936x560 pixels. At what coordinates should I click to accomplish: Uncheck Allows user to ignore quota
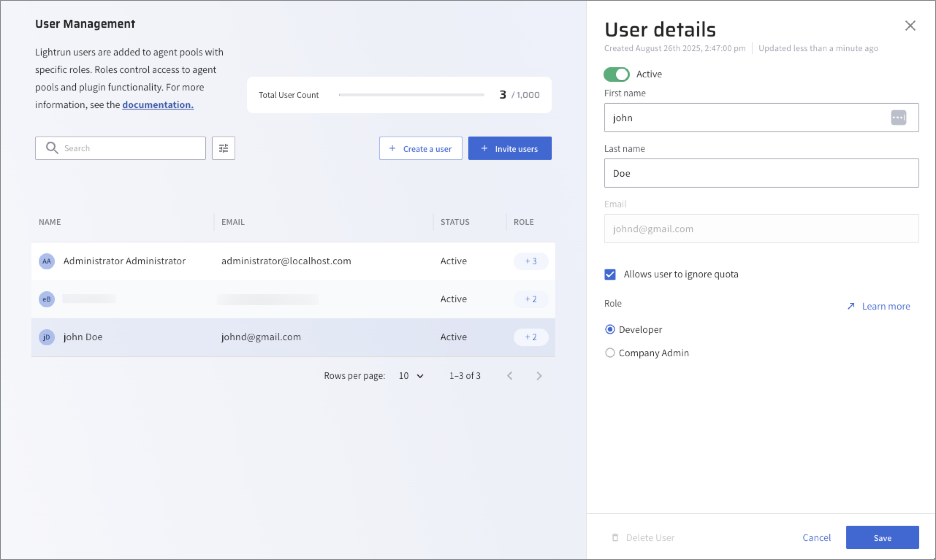tap(610, 274)
